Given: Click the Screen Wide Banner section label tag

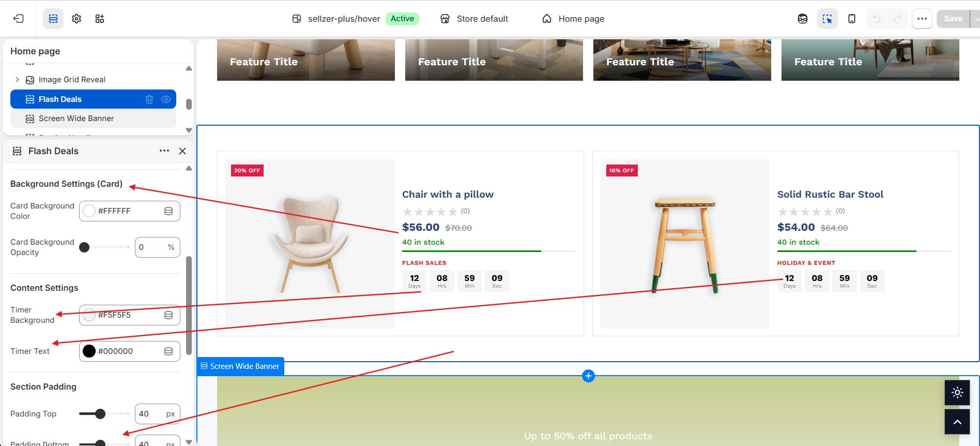Looking at the screenshot, I should 240,366.
